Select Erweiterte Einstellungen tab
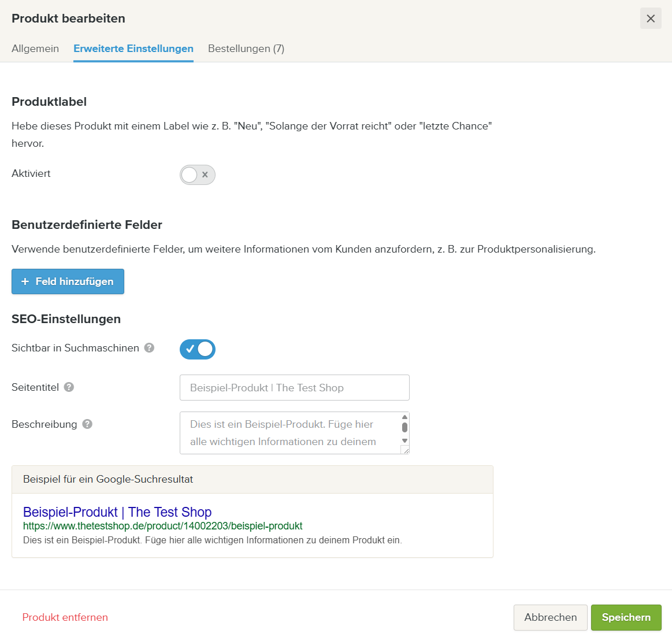Screen dimensions: 672x641 click(133, 49)
